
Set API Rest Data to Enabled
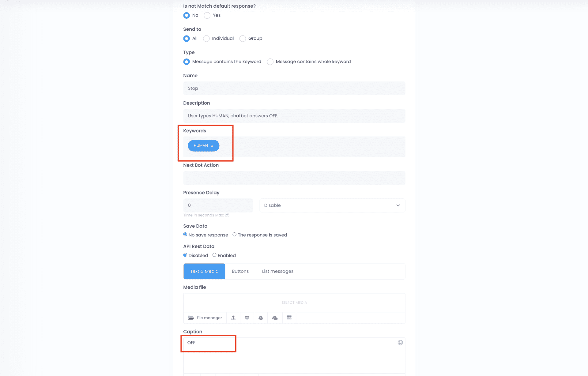214,255
